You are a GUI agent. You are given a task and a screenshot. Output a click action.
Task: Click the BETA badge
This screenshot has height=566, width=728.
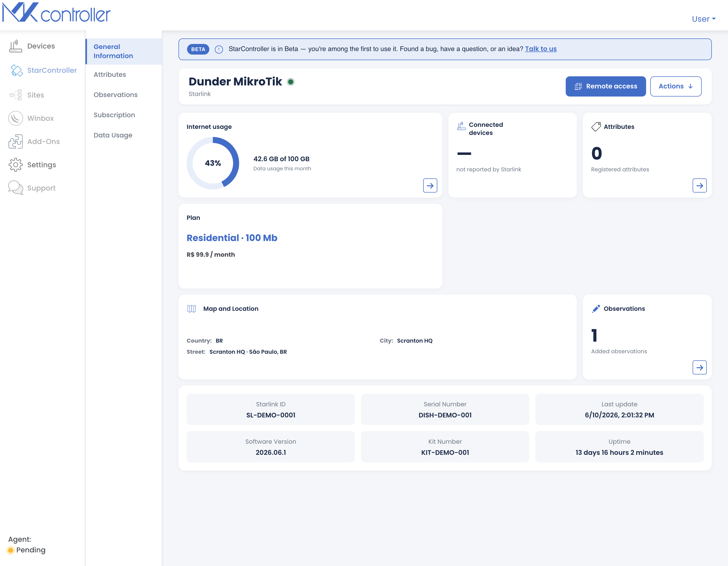coord(198,49)
